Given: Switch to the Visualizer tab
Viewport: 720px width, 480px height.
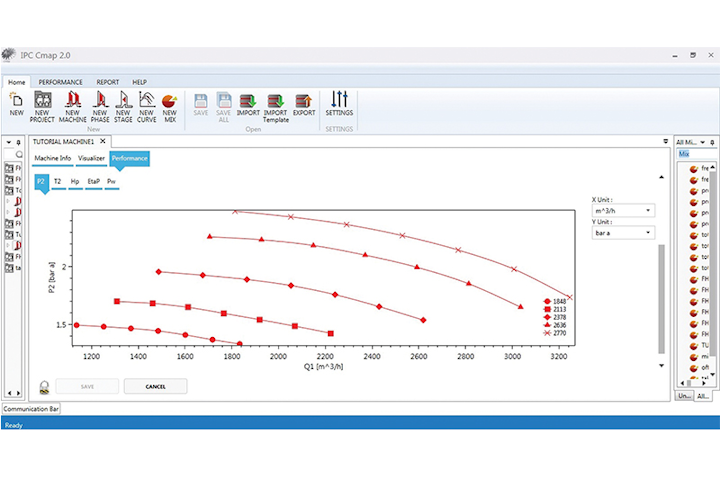Looking at the screenshot, I should 91,158.
